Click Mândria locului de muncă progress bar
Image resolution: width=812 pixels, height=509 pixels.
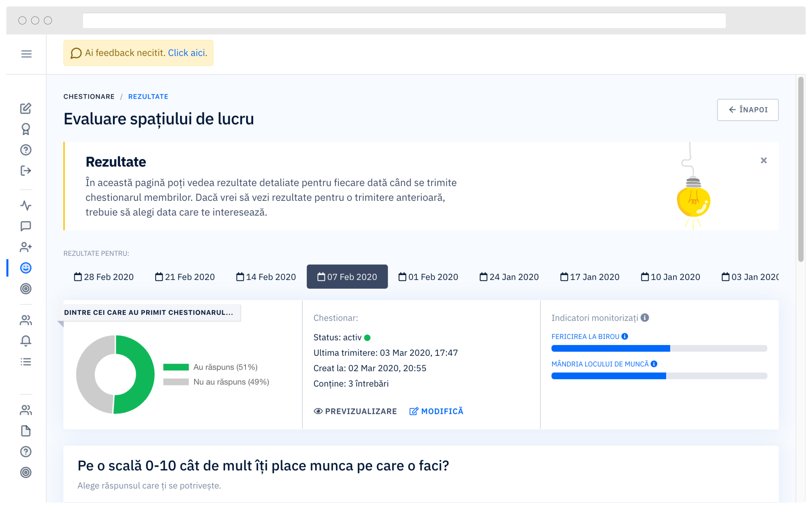659,376
